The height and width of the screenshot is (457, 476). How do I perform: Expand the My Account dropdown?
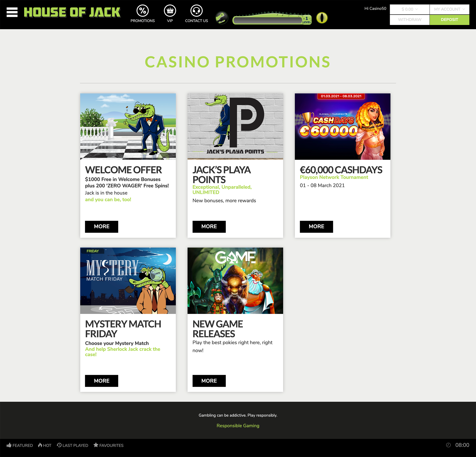pyautogui.click(x=449, y=9)
